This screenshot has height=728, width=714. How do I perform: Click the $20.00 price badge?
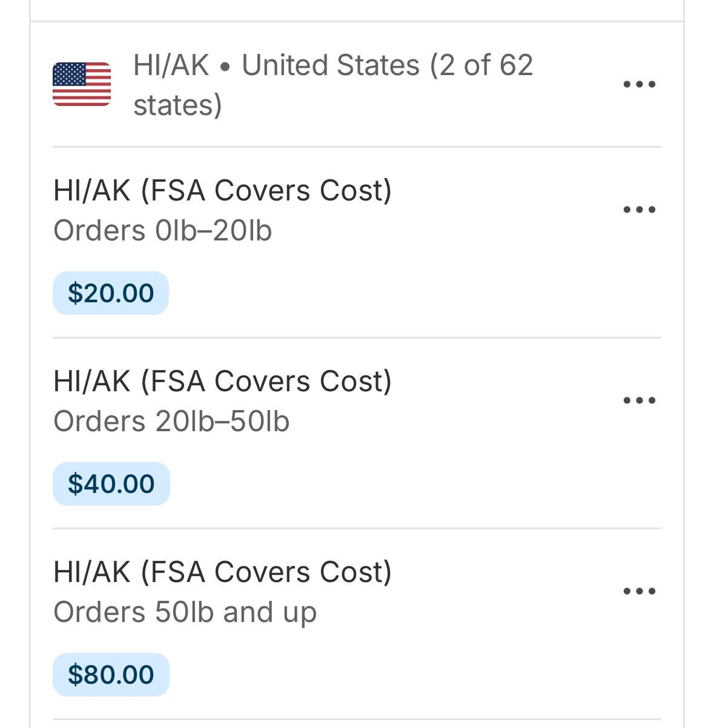point(111,293)
